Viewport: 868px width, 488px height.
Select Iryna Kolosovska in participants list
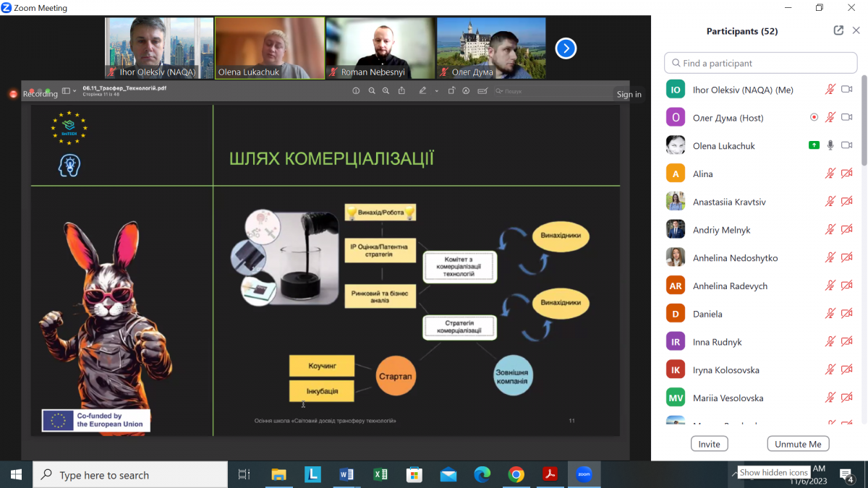(726, 370)
